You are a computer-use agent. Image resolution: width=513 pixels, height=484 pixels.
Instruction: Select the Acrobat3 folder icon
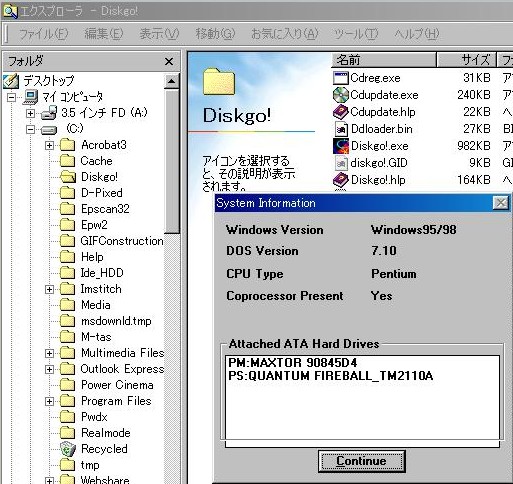[x=68, y=145]
